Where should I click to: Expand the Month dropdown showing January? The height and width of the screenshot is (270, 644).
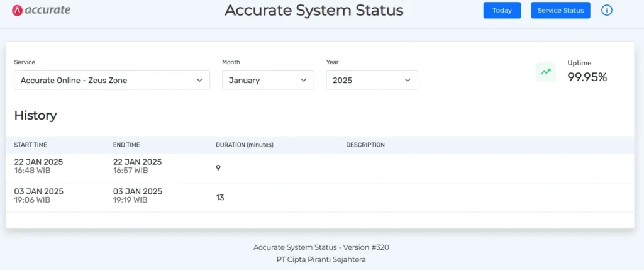tap(268, 80)
